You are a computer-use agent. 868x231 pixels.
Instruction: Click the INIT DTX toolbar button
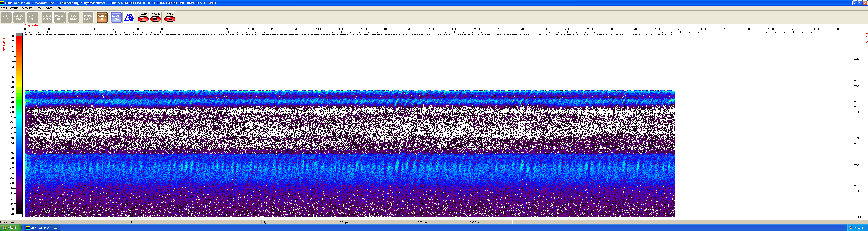point(6,18)
